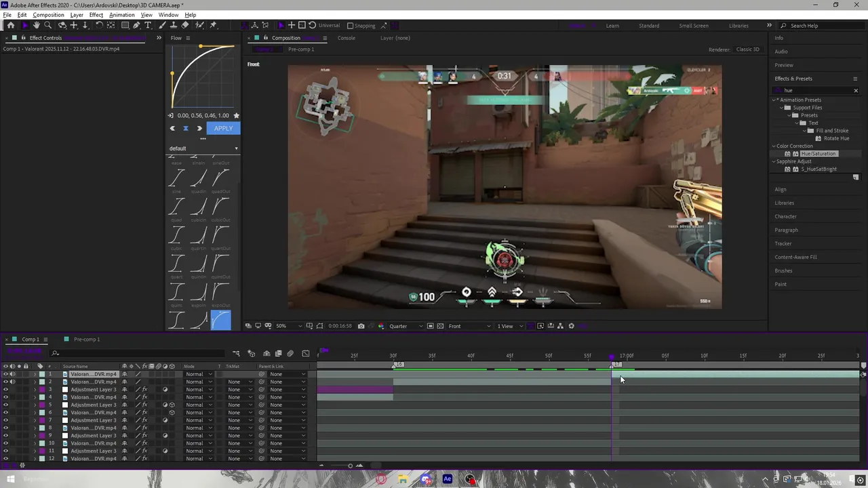This screenshot has width=868, height=488.
Task: Click the star icon beside Flow curve values
Action: (236, 115)
